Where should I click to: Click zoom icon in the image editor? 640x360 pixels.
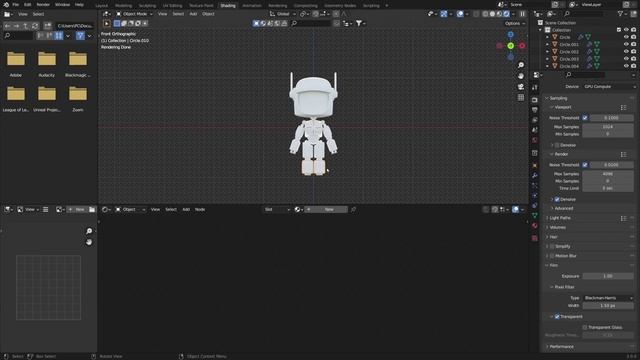click(89, 231)
